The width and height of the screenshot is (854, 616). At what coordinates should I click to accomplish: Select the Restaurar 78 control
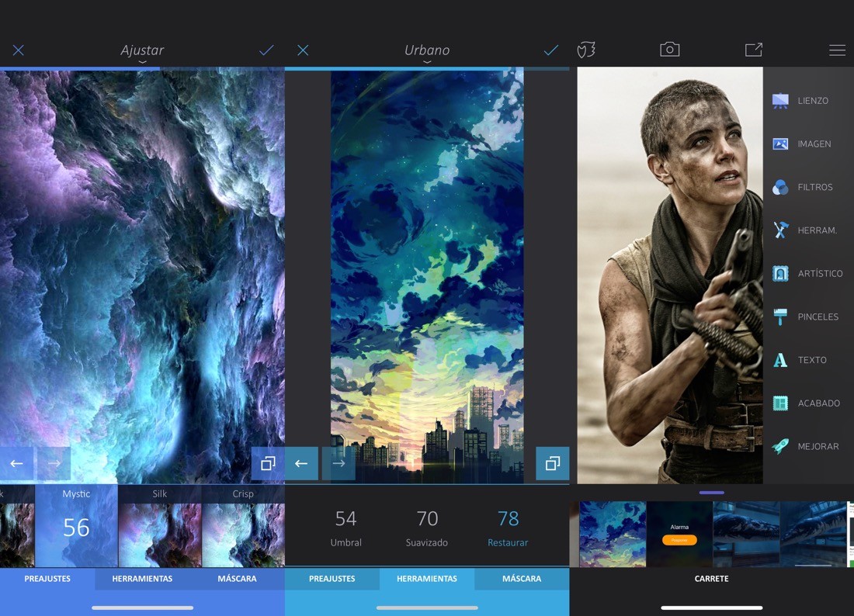508,528
